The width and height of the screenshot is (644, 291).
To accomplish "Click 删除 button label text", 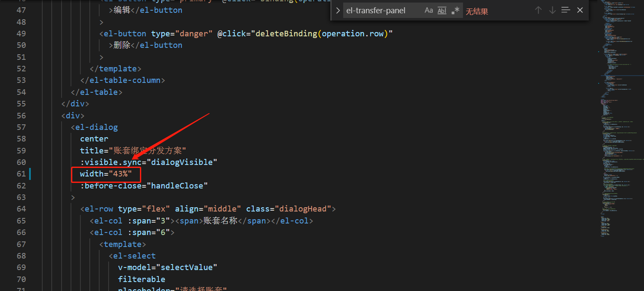I will tap(122, 45).
